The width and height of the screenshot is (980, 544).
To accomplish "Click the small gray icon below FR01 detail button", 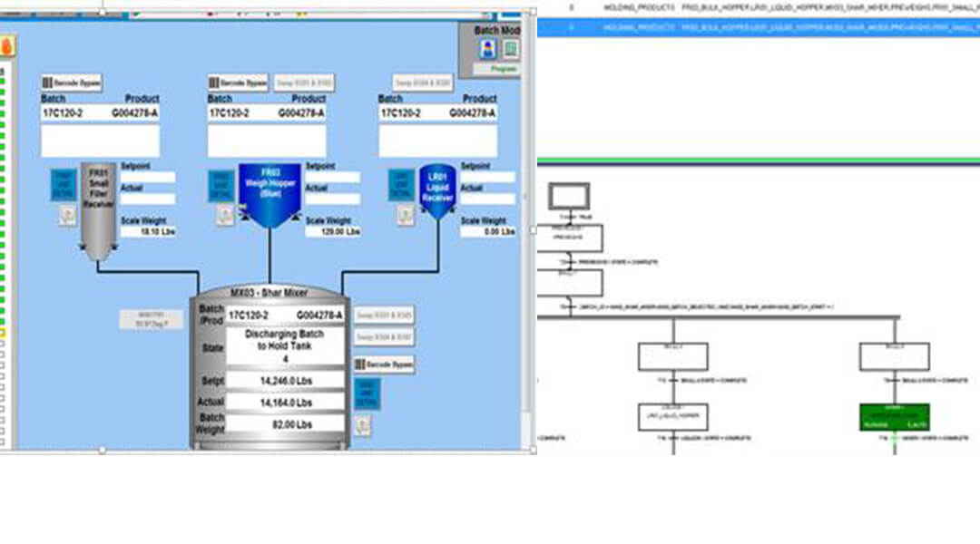I will pyautogui.click(x=67, y=216).
